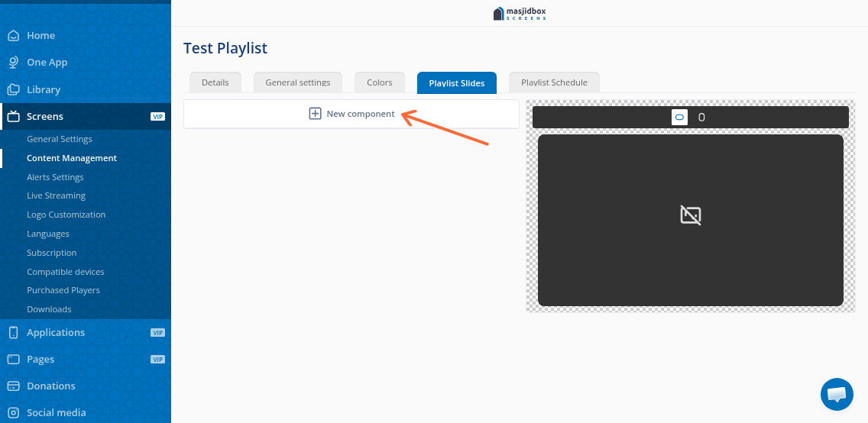The width and height of the screenshot is (868, 423).
Task: Open the Downloads page
Action: 49,309
